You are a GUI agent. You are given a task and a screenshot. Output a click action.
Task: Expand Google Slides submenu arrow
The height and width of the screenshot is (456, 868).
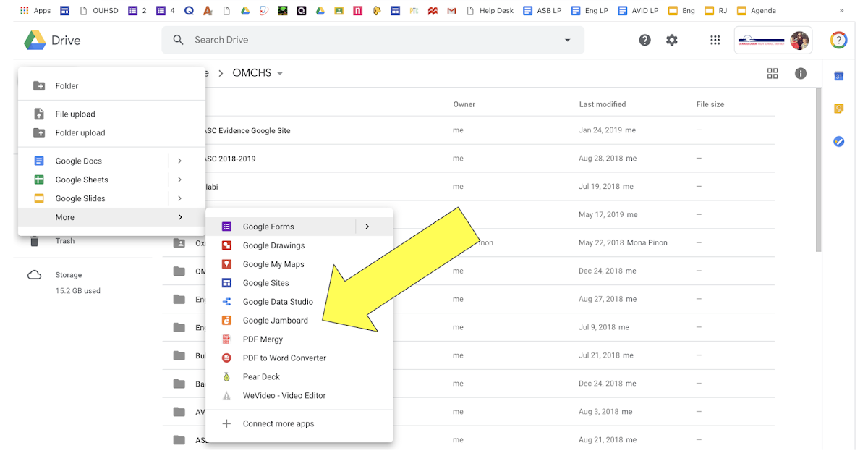click(x=180, y=198)
